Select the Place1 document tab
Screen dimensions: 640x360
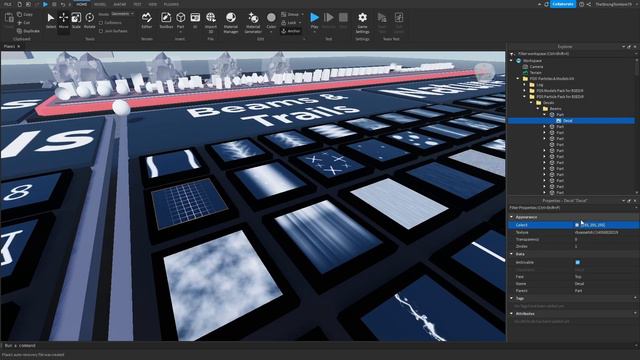pyautogui.click(x=9, y=47)
